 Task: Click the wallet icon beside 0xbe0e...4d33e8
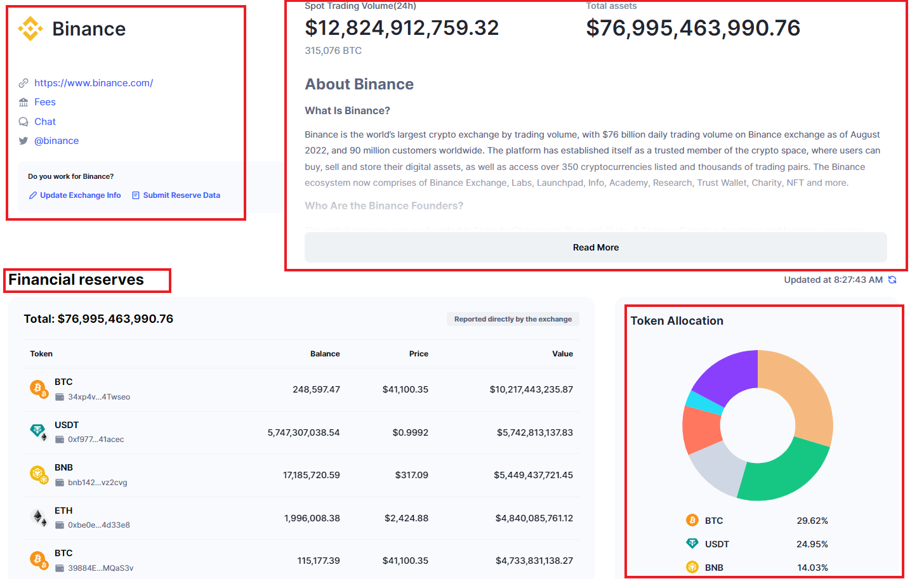60,525
